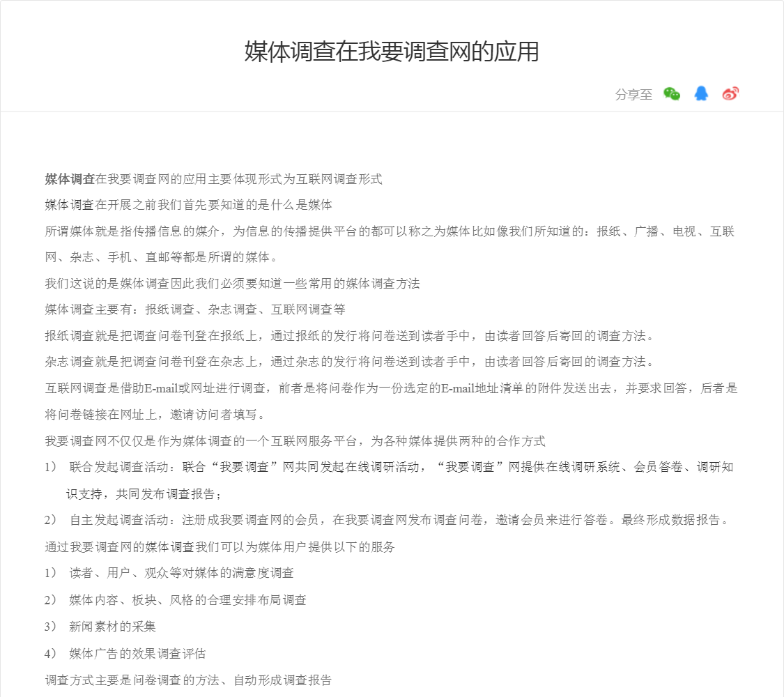Click the line starting 我要调查网不仅仅是作为媒体调查
The width and height of the screenshot is (784, 697).
[295, 441]
